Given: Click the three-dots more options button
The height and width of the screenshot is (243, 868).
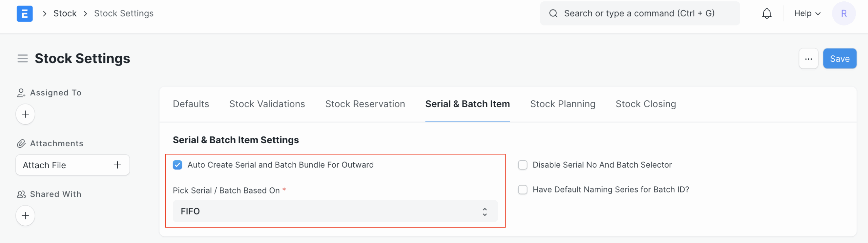Looking at the screenshot, I should [808, 59].
